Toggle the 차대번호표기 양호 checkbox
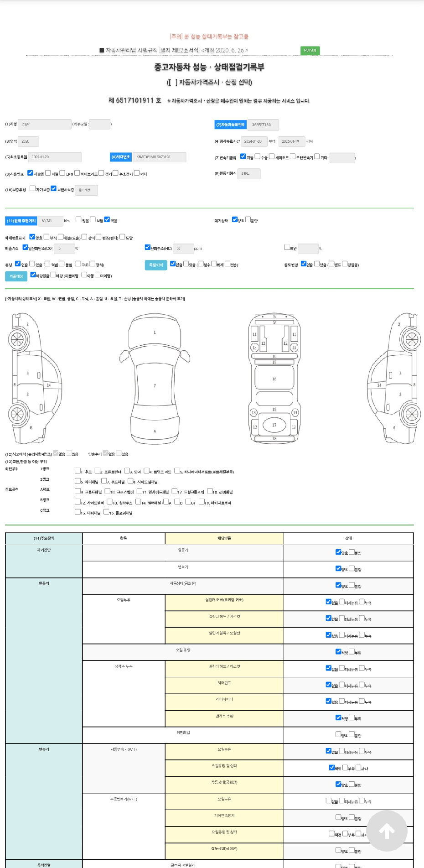The height and width of the screenshot is (868, 424). click(32, 237)
